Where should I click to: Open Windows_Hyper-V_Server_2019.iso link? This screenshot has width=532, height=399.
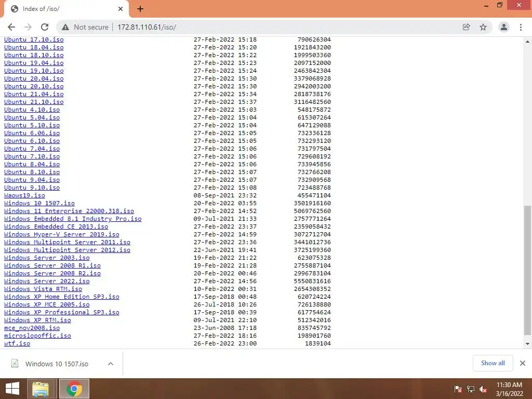pos(62,235)
